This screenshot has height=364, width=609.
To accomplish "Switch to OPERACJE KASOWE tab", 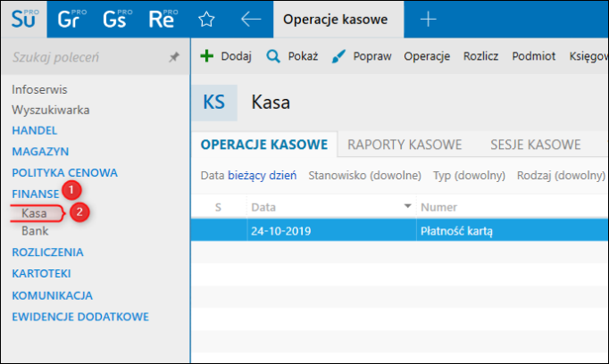I will pyautogui.click(x=264, y=145).
